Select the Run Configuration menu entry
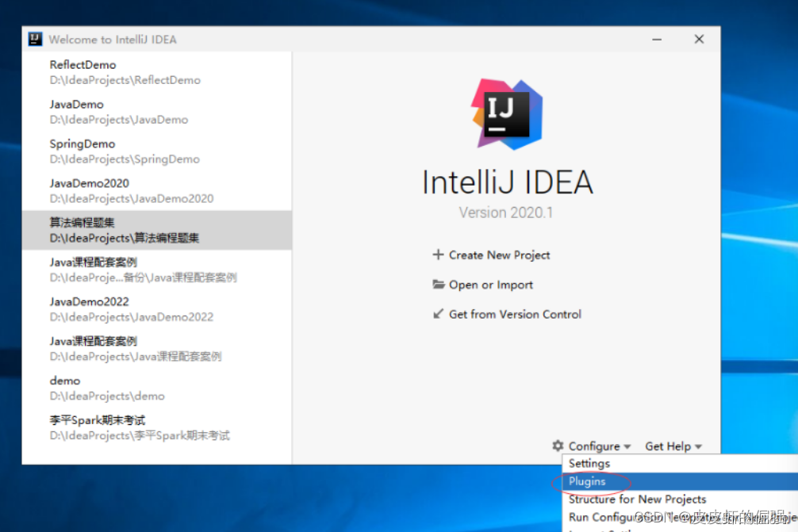798x532 pixels. tap(680, 517)
